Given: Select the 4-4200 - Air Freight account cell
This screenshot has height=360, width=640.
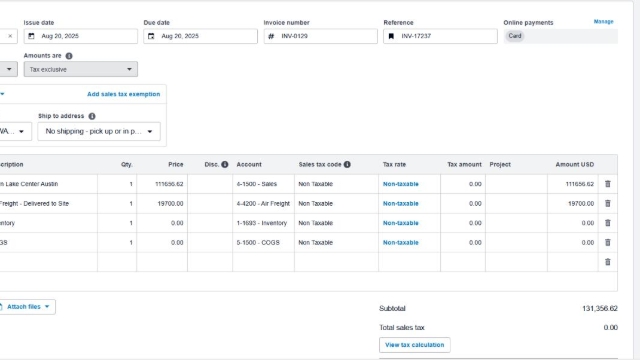Looking at the screenshot, I should tap(264, 204).
